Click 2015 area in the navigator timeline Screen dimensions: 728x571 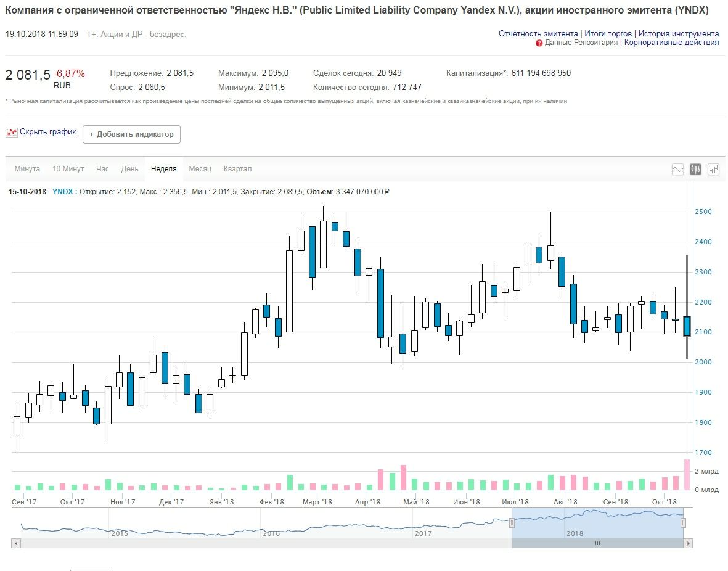pos(120,533)
